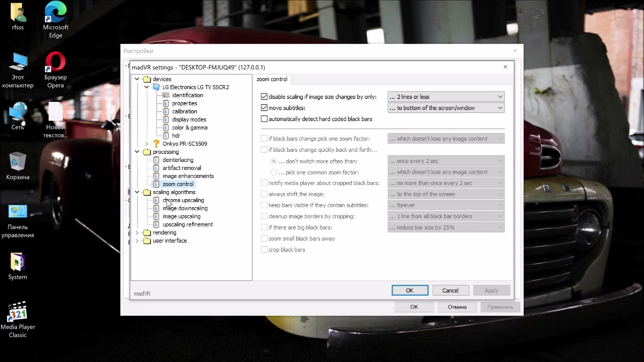Open the Браузер Opera desktop shortcut
Screen dimensions: 644x362
click(x=55, y=62)
